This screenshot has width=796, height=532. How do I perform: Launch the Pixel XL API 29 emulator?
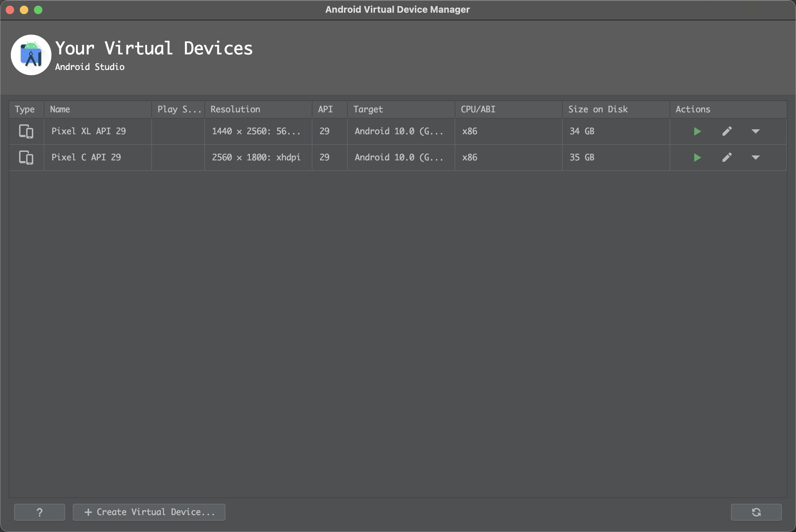tap(697, 131)
